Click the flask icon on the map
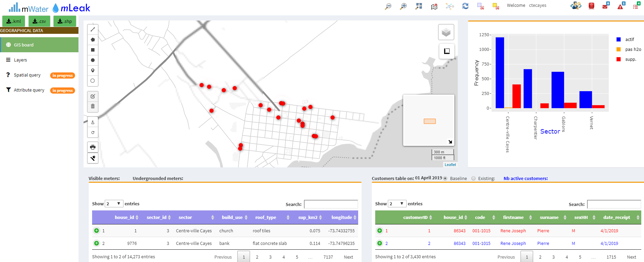This screenshot has width=644, height=262. click(x=93, y=122)
